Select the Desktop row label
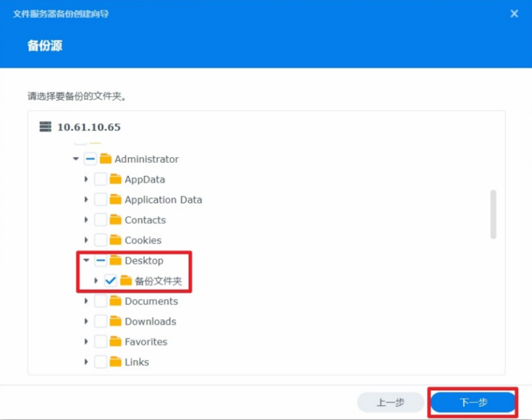532x420 pixels. 144,261
